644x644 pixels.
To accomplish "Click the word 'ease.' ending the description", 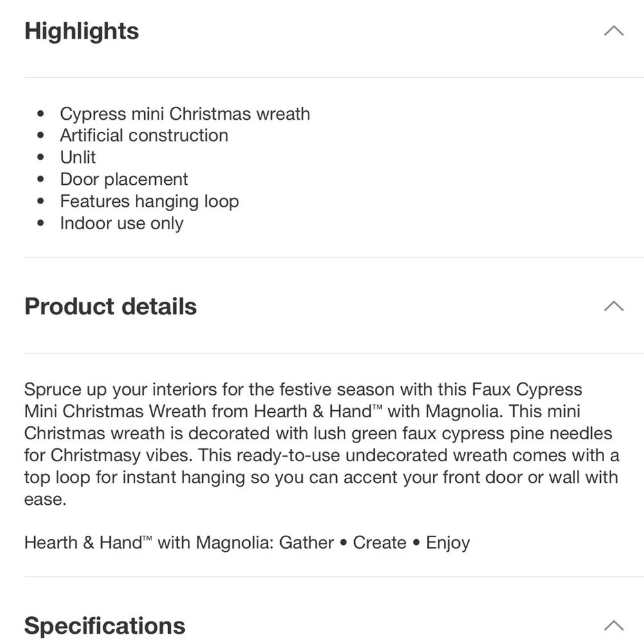I will 45,500.
